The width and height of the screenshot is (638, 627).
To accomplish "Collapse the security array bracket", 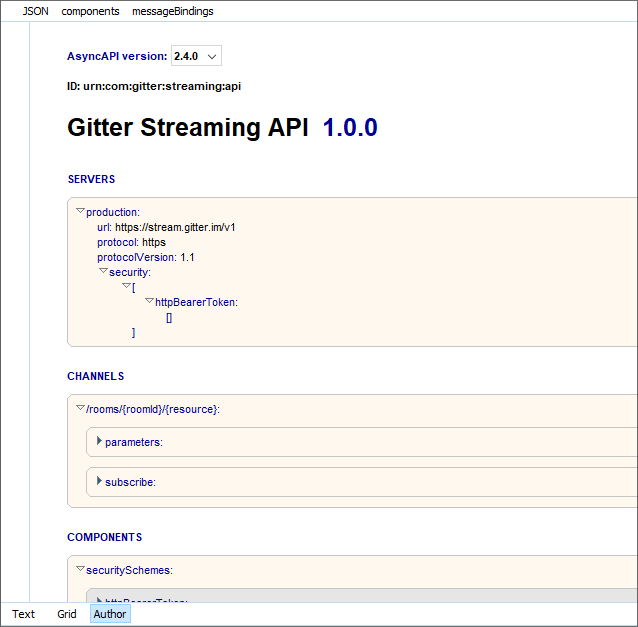I will coord(126,286).
